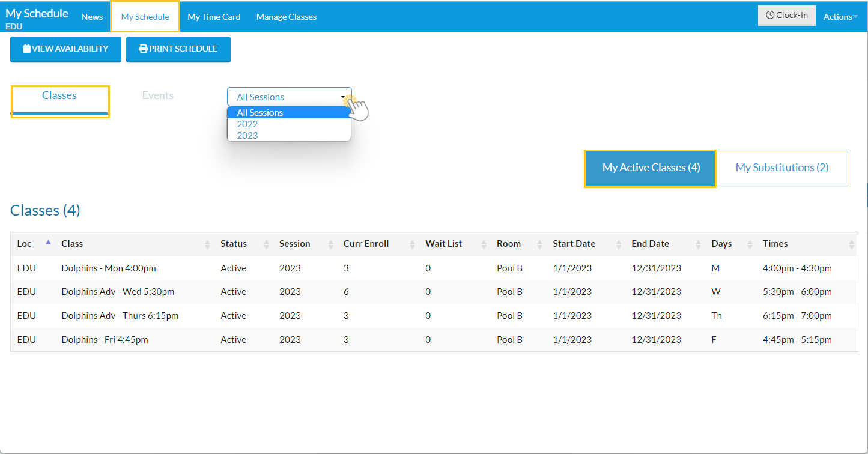This screenshot has width=868, height=454.
Task: Sort table by Wait List column
Action: coord(455,244)
